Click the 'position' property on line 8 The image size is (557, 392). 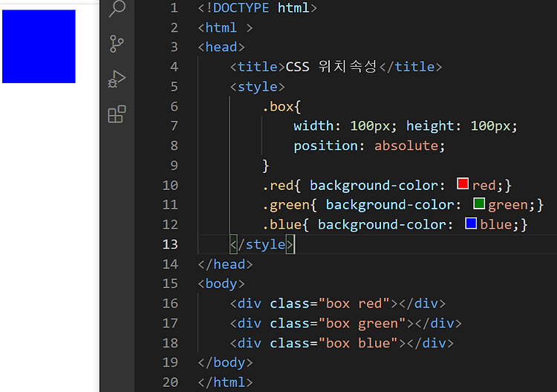pyautogui.click(x=326, y=146)
